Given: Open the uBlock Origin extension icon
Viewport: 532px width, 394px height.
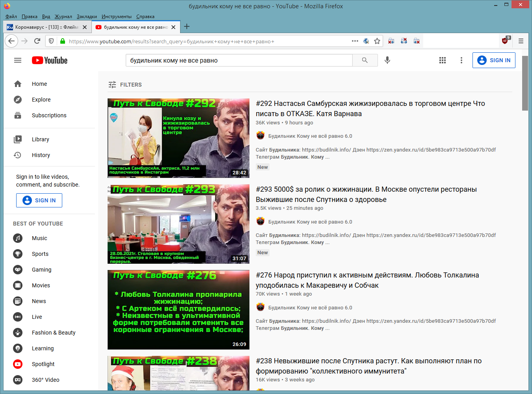Looking at the screenshot, I should (x=506, y=41).
